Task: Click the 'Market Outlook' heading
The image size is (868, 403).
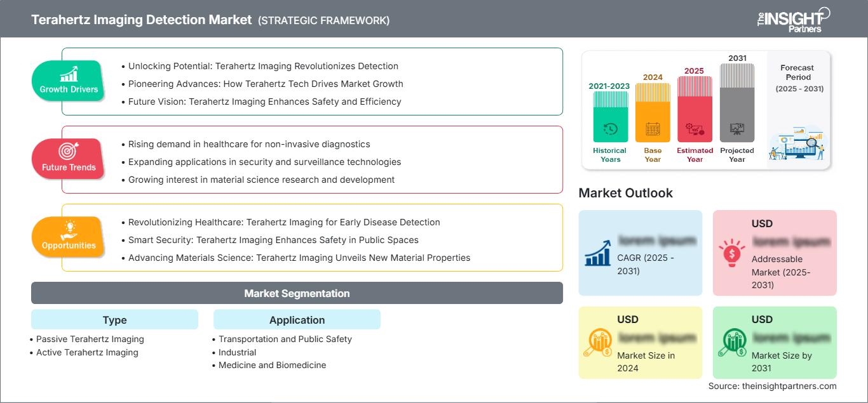Action: (625, 193)
